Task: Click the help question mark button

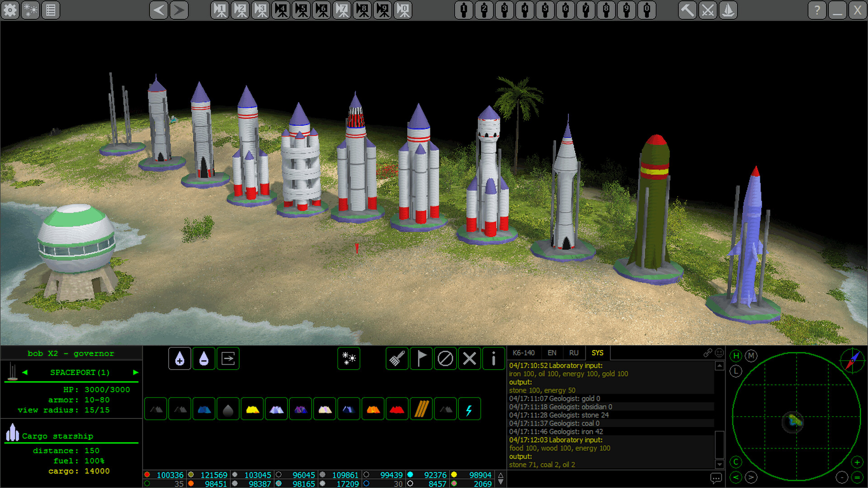Action: [x=816, y=10]
